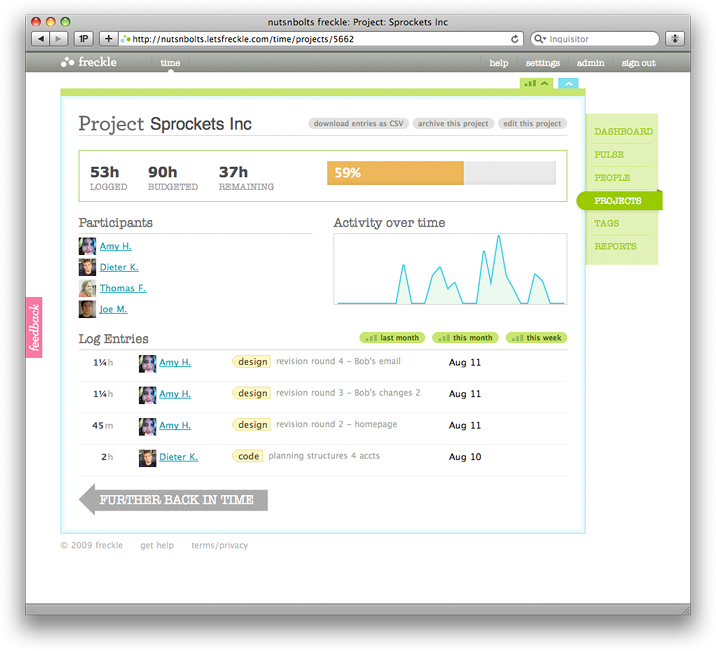Click Dieter's avatar in log entries

coord(147,458)
